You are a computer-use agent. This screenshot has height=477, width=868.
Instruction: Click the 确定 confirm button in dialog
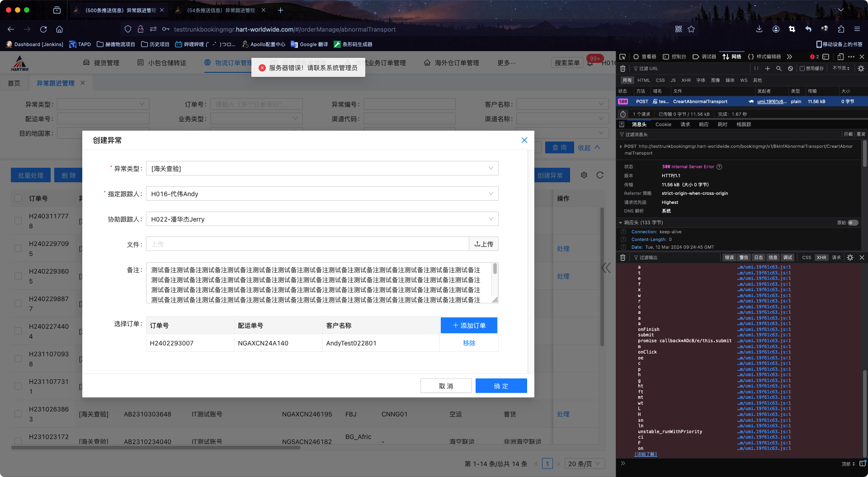[x=501, y=386]
